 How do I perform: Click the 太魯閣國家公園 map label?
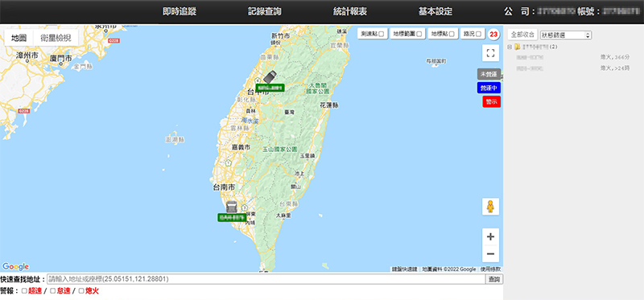[318, 88]
